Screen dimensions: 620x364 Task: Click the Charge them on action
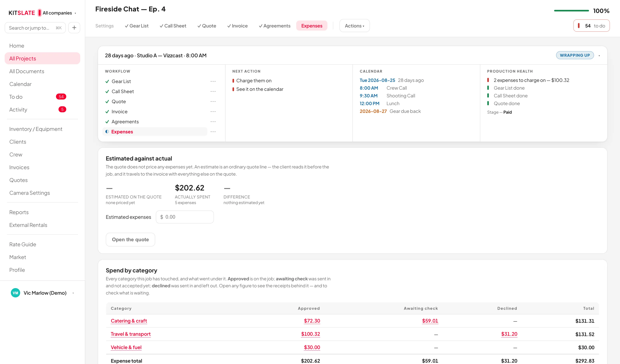coord(254,81)
